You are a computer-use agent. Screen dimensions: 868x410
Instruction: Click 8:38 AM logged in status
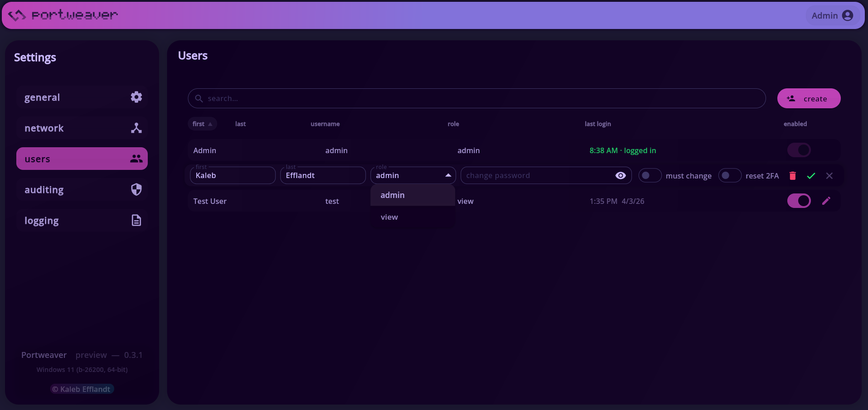tap(622, 150)
